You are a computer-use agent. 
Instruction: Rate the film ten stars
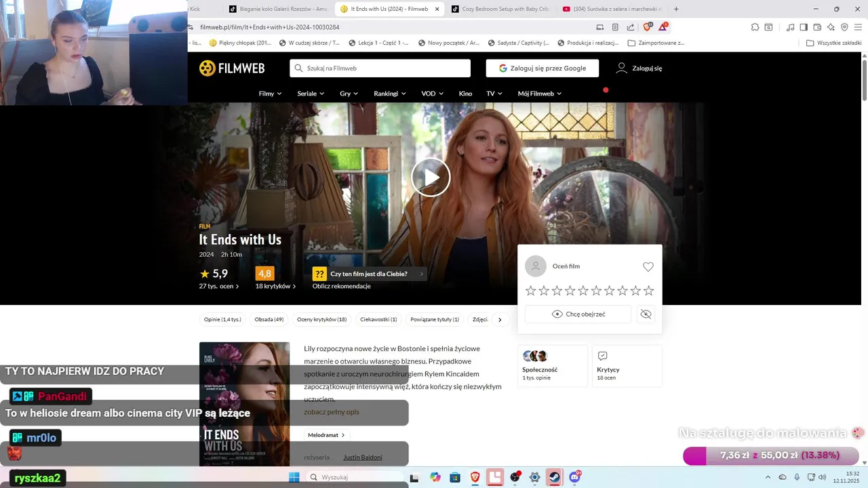pyautogui.click(x=648, y=290)
